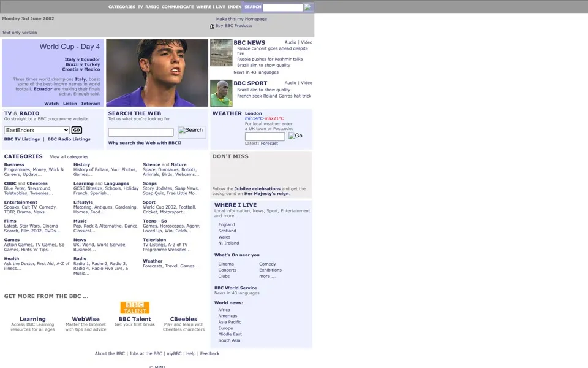Click the Buy BBC Products shopping icon
588x368 pixels.
212,26
